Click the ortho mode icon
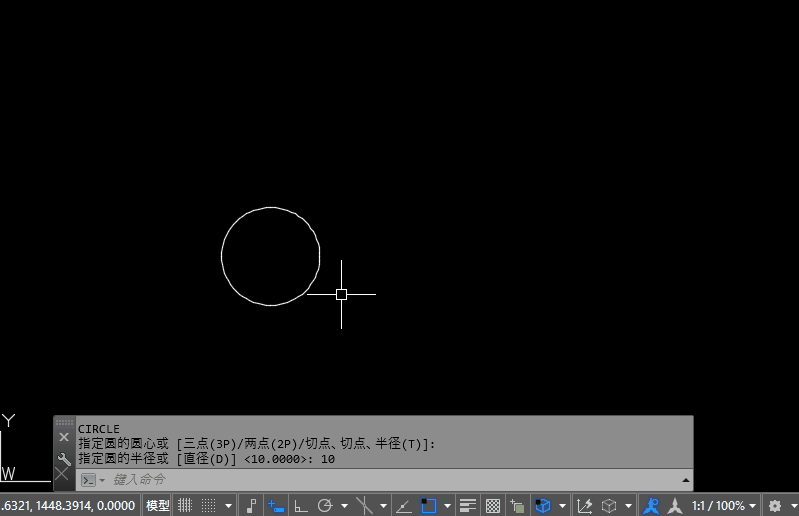This screenshot has width=799, height=516. click(x=300, y=506)
